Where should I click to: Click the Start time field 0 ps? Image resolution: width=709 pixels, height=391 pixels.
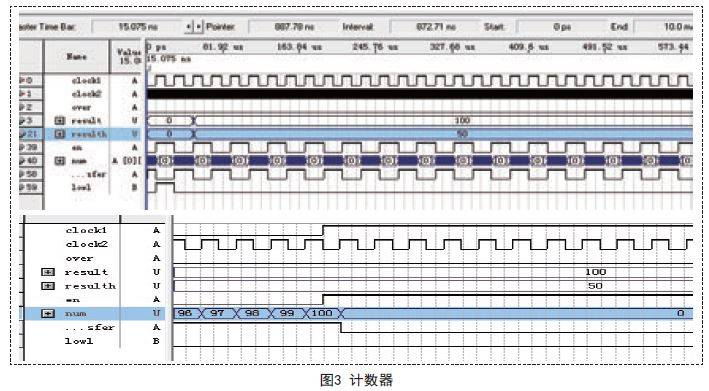pyautogui.click(x=562, y=27)
